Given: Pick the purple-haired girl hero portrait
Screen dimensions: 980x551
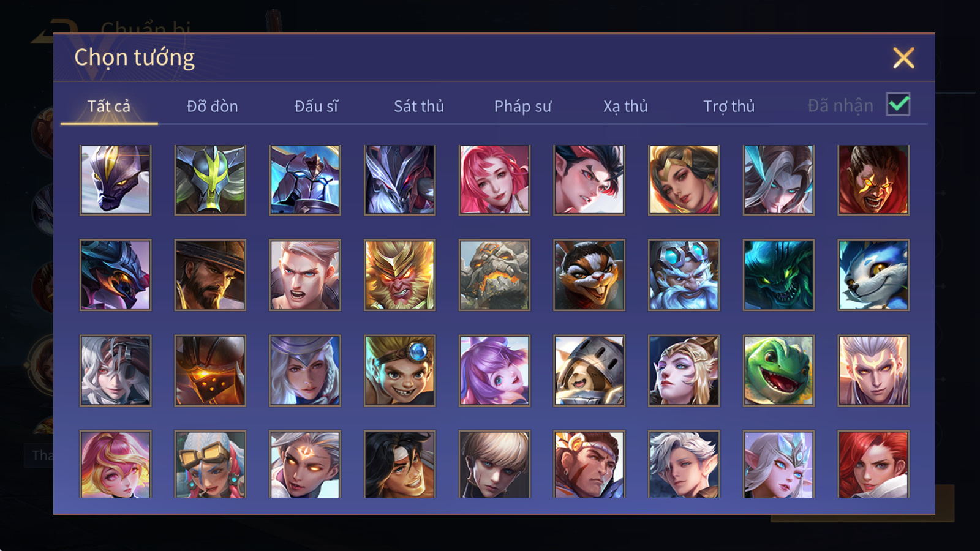Looking at the screenshot, I should pos(494,370).
